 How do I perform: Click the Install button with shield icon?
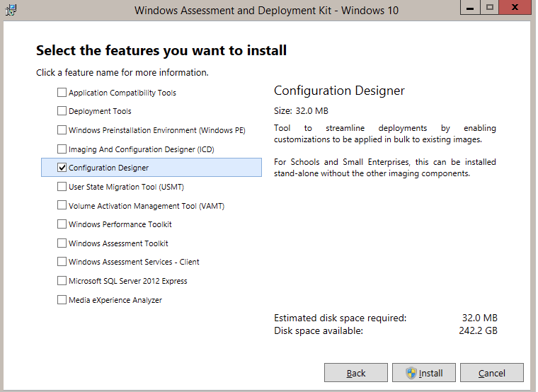(x=424, y=373)
